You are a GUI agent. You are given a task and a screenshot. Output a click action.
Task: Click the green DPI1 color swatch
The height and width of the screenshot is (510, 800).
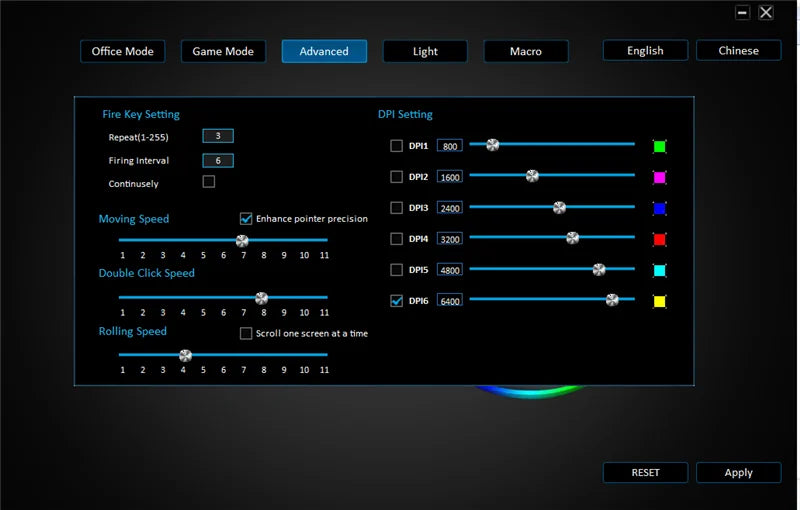[659, 146]
